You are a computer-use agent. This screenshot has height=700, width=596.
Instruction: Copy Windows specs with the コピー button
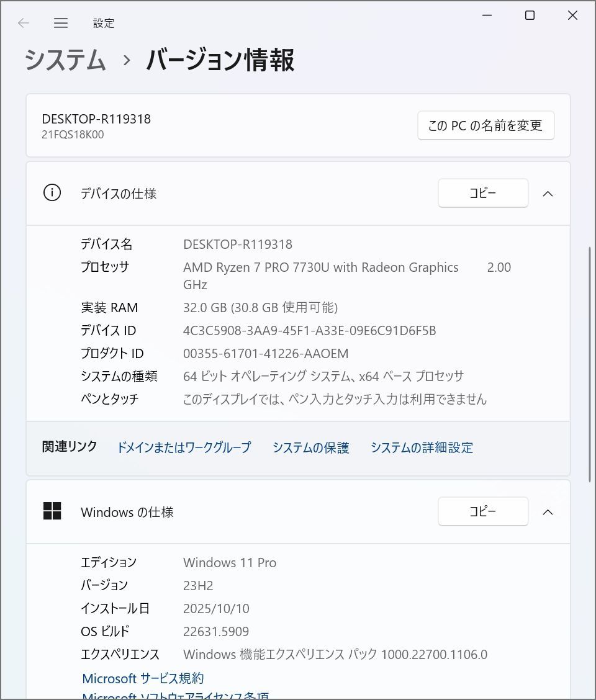pyautogui.click(x=483, y=511)
